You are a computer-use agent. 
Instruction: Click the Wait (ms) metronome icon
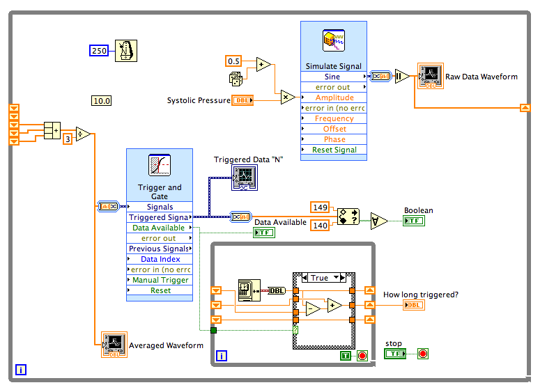(126, 51)
